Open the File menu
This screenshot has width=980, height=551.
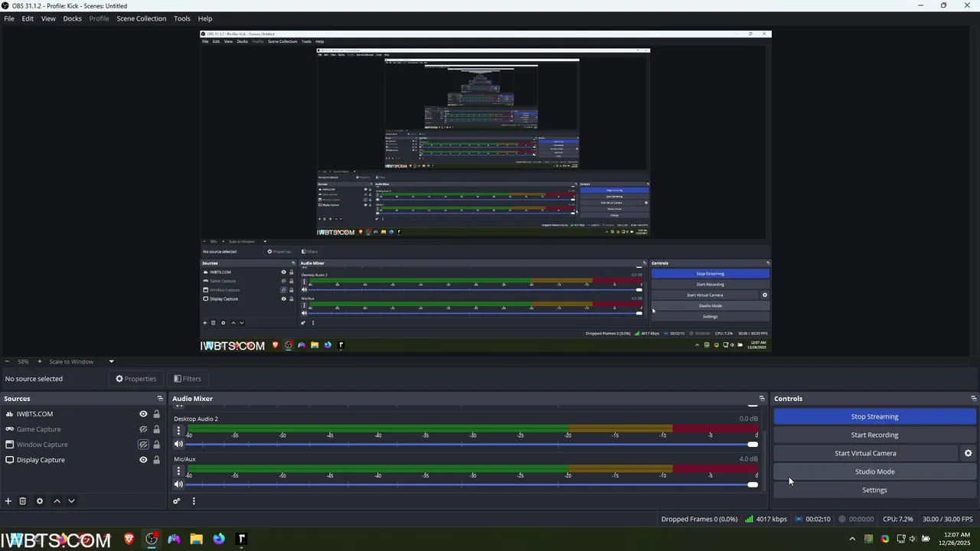pyautogui.click(x=9, y=18)
